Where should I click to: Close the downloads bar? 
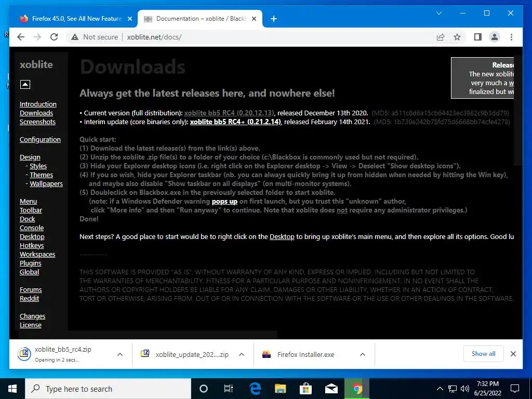click(513, 354)
